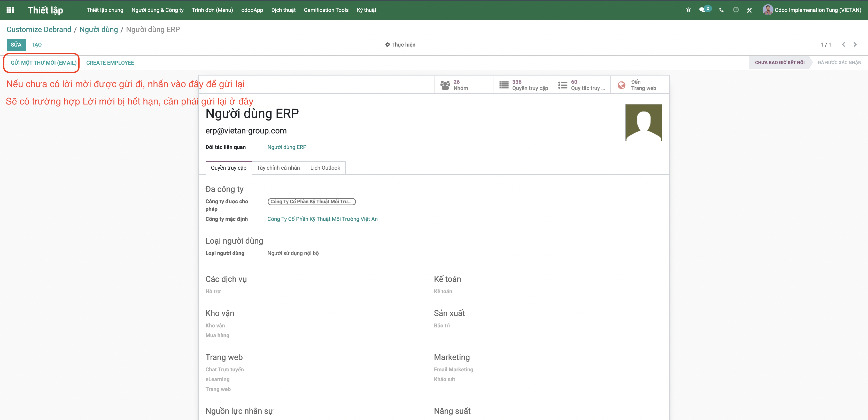This screenshot has width=868, height=420.
Task: Expand the Người dùng & Công ty menu
Action: pyautogui.click(x=157, y=10)
